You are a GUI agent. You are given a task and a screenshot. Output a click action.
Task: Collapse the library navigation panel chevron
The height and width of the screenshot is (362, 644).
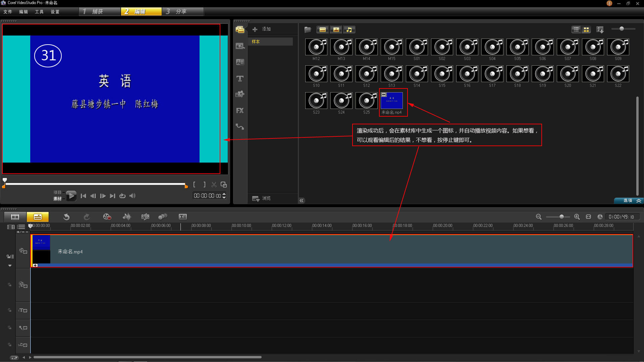302,200
